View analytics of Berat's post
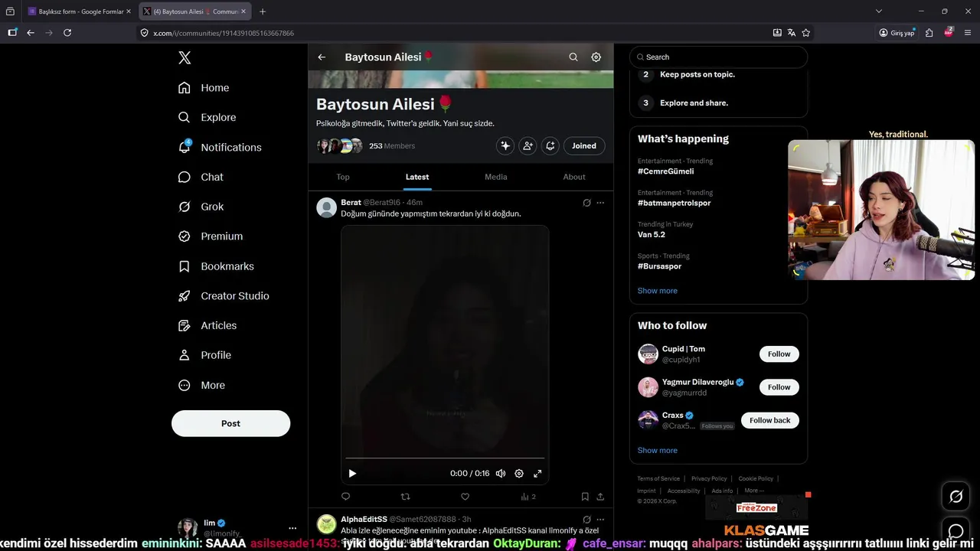The height and width of the screenshot is (551, 980). tap(528, 497)
